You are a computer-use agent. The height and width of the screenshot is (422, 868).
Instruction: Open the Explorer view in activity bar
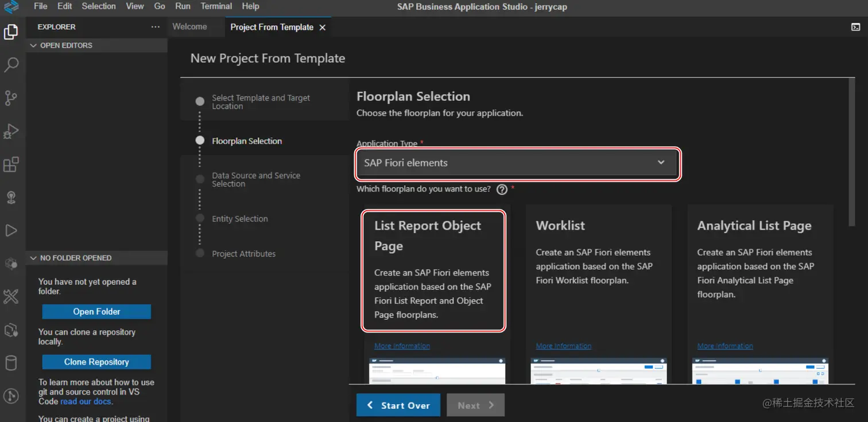(11, 32)
